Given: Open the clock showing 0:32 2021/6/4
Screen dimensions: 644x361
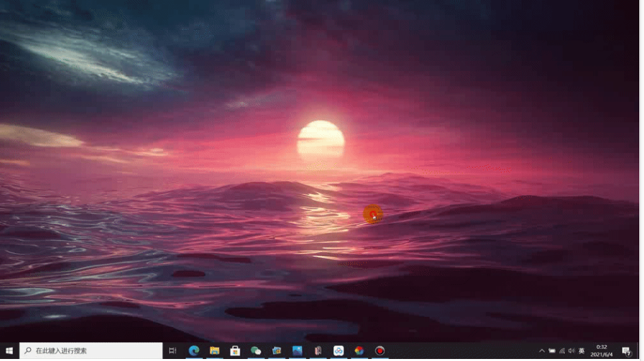Looking at the screenshot, I should click(601, 351).
